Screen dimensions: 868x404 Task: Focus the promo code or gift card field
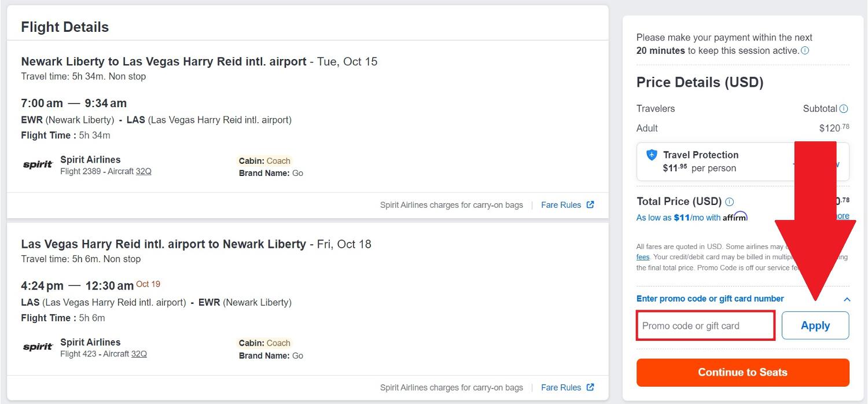[x=705, y=325]
